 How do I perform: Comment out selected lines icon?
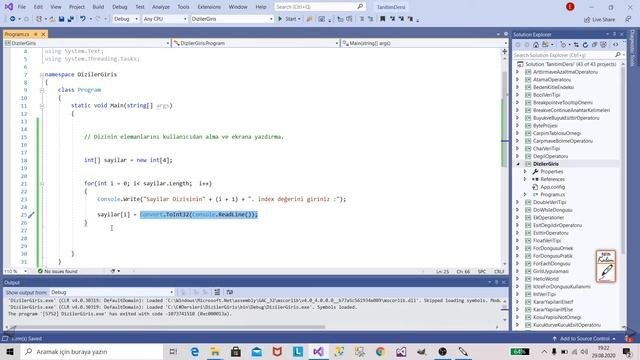[x=362, y=19]
